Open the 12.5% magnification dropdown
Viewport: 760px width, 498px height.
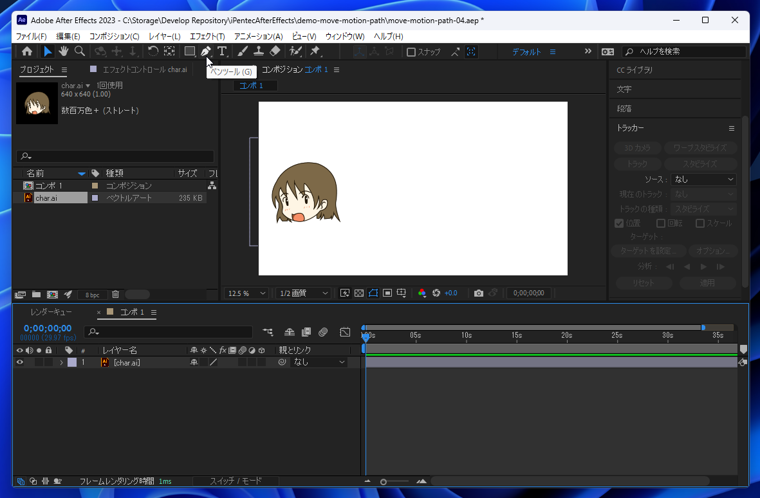[247, 294]
